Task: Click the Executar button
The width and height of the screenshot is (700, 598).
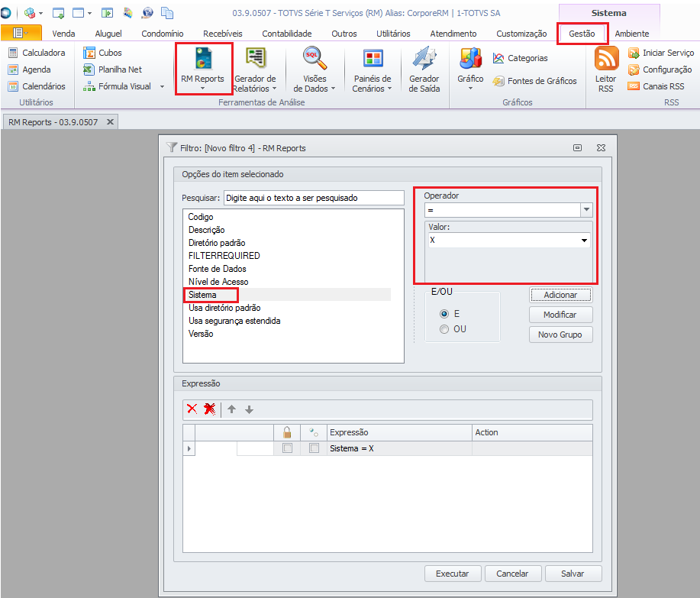Action: pyautogui.click(x=453, y=574)
